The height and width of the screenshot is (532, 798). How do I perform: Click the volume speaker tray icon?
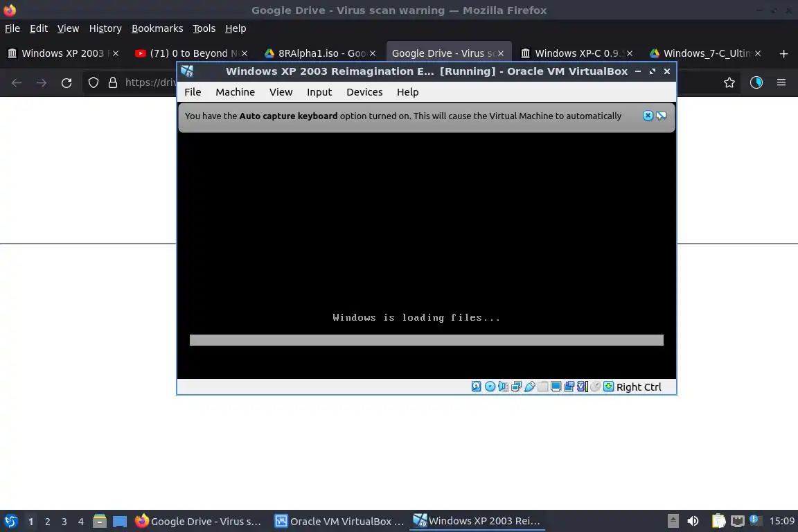692,521
